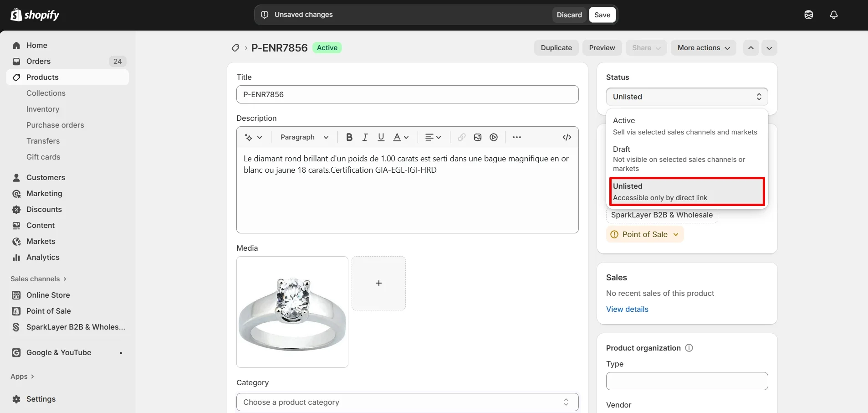This screenshot has width=868, height=413.
Task: Apply italic formatting to the description
Action: 365,137
